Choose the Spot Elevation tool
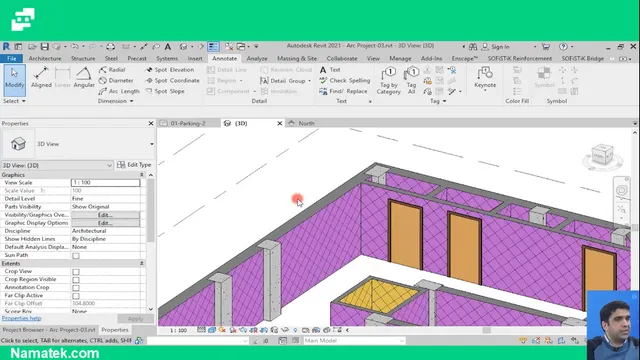The width and height of the screenshot is (640, 360). [170, 70]
